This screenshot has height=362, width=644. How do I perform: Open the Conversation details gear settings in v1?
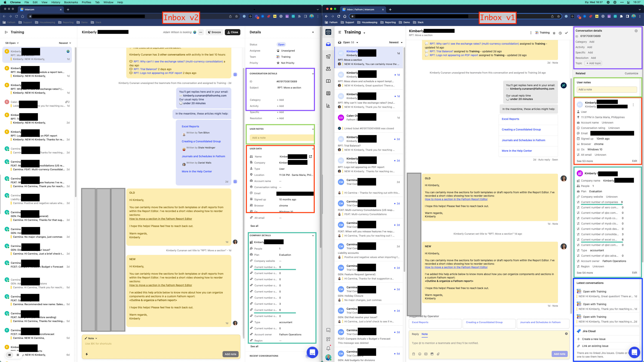pyautogui.click(x=636, y=31)
